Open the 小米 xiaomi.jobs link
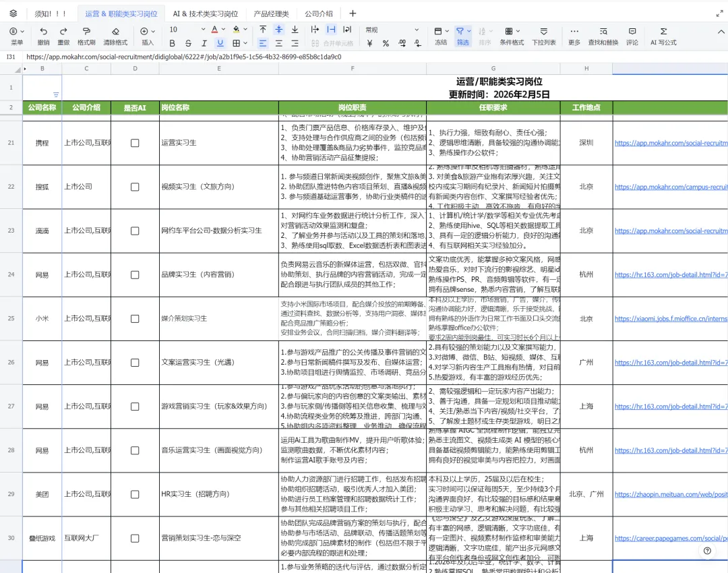Image resolution: width=728 pixels, height=573 pixels. point(671,319)
